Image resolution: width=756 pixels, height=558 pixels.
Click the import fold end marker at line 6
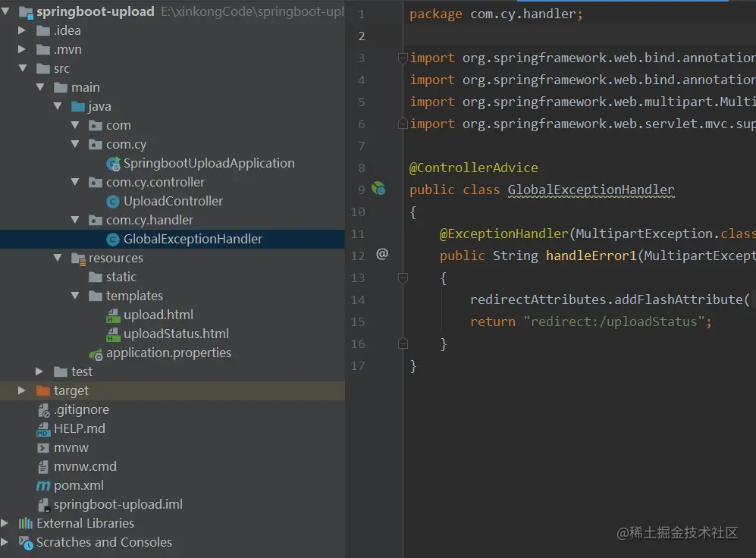coord(403,124)
